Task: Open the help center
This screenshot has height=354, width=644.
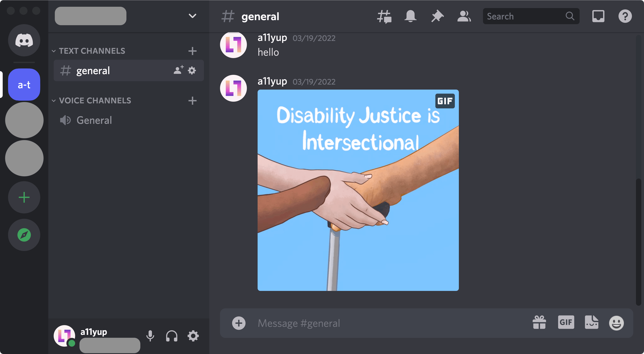Action: (x=625, y=16)
